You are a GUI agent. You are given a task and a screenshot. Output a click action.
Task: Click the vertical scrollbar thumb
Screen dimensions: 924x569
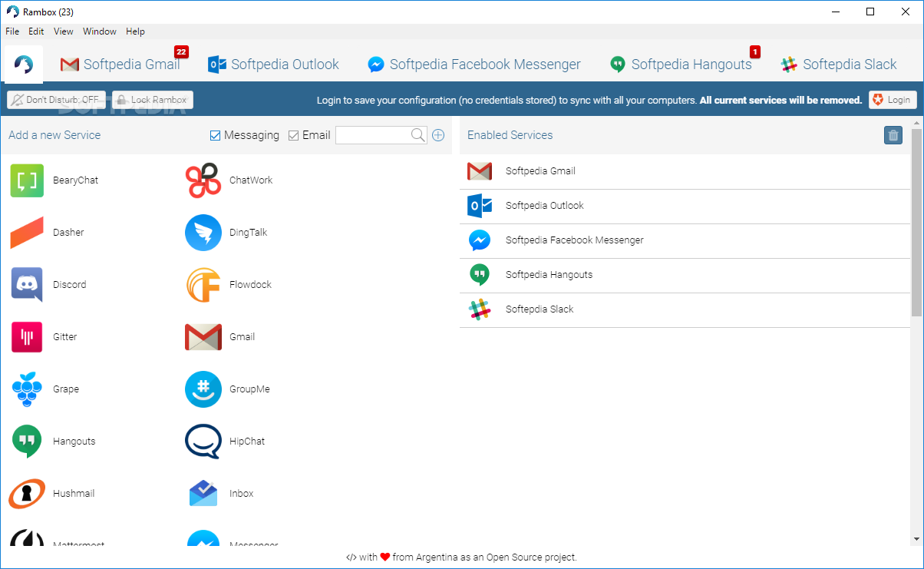916,223
